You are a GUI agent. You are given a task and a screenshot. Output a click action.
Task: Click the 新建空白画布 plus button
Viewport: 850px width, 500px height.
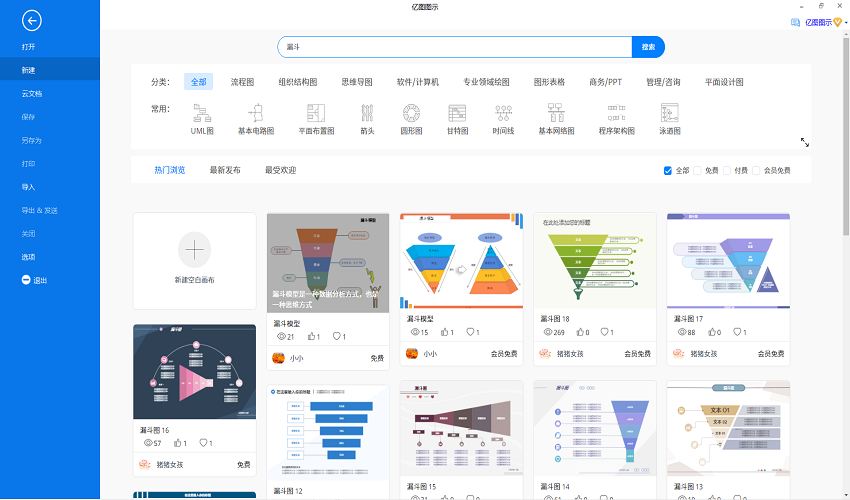(x=194, y=248)
